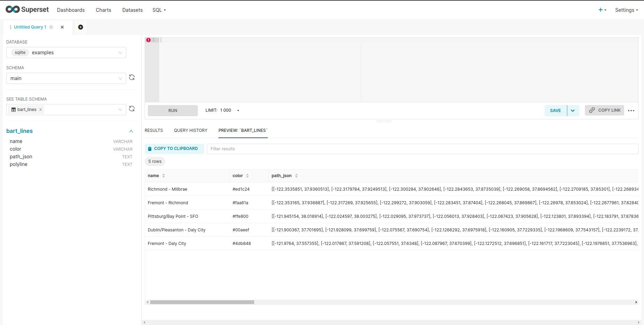Toggle sorting on the path_json column

[x=296, y=176]
